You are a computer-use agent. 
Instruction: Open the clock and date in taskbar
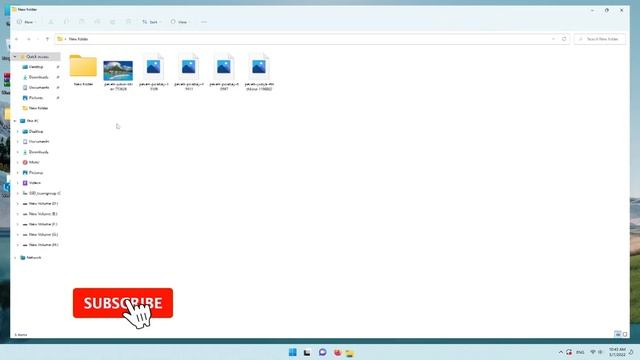(617, 352)
